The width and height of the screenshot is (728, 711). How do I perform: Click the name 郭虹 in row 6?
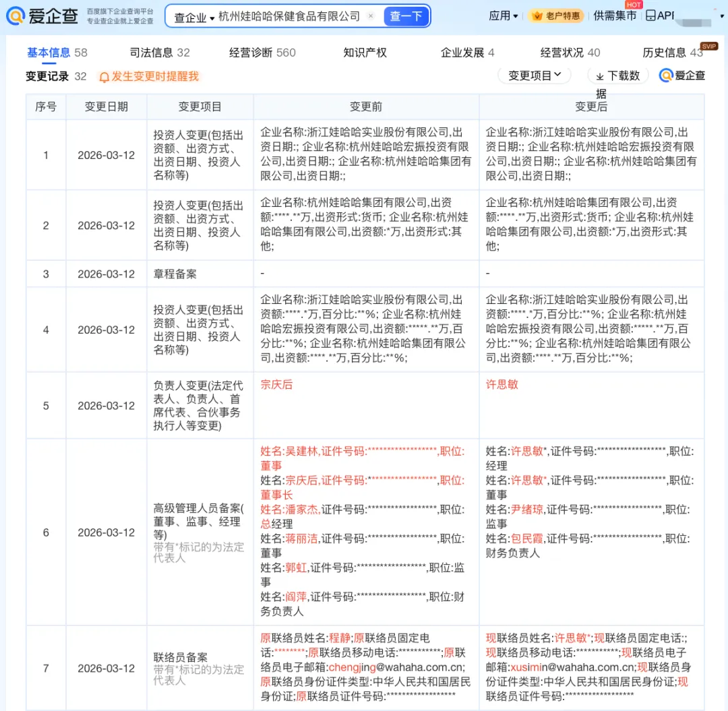click(296, 567)
